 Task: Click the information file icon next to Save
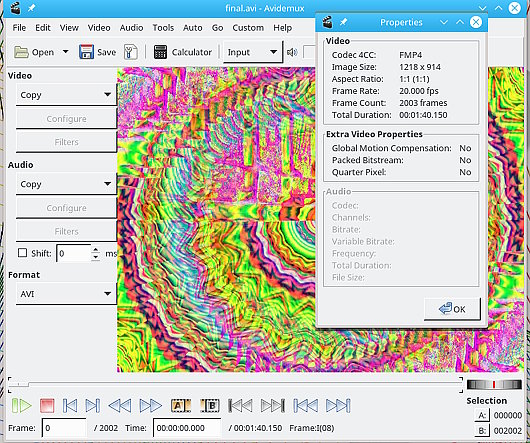pos(130,52)
